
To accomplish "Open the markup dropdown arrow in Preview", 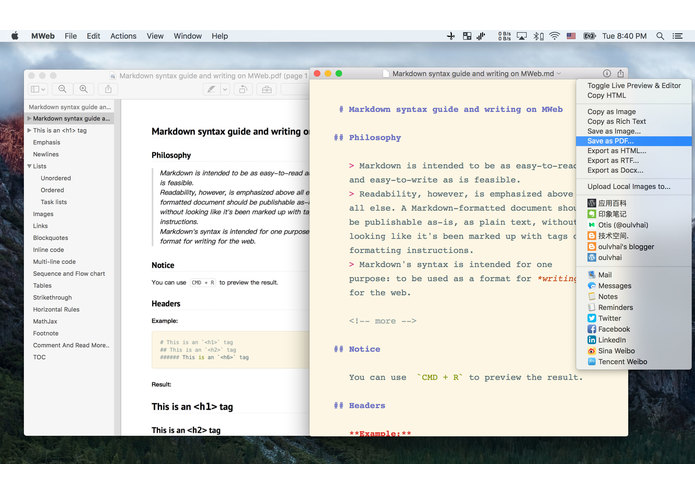I will tap(225, 89).
